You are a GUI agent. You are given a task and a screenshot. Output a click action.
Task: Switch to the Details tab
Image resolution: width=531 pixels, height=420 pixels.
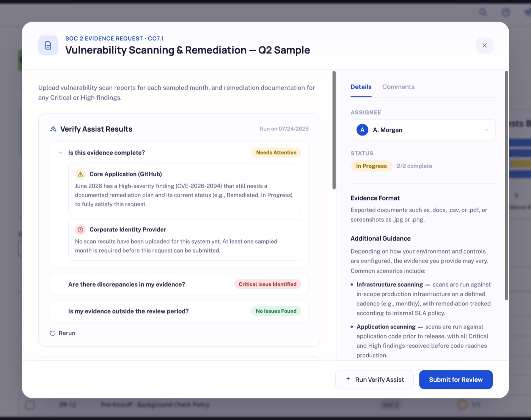pos(361,87)
